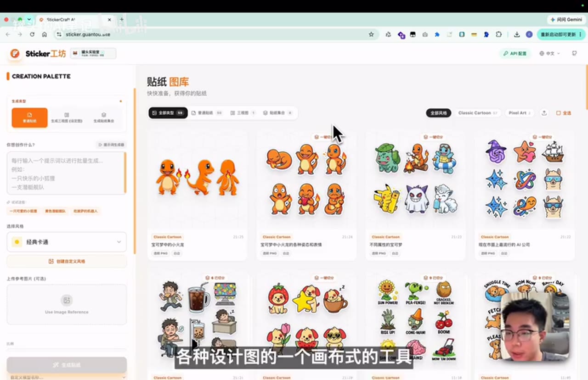This screenshot has height=380, width=588.
Task: Click the browser back arrow
Action: pyautogui.click(x=8, y=34)
